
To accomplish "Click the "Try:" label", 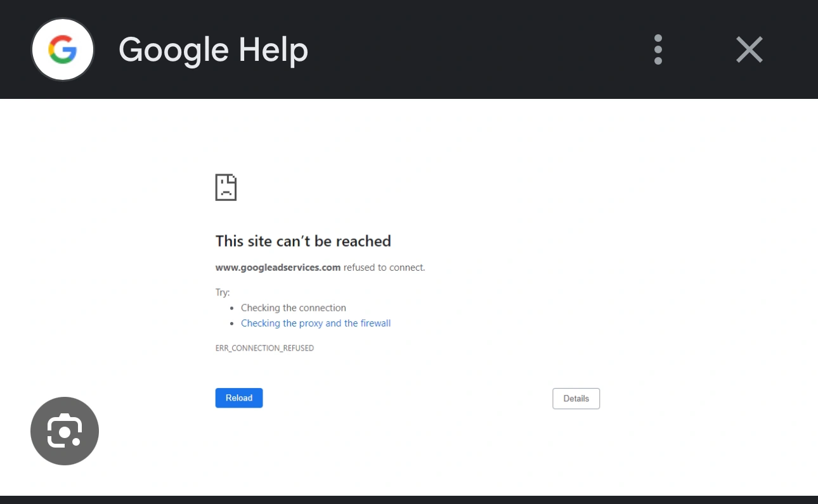I will (223, 293).
